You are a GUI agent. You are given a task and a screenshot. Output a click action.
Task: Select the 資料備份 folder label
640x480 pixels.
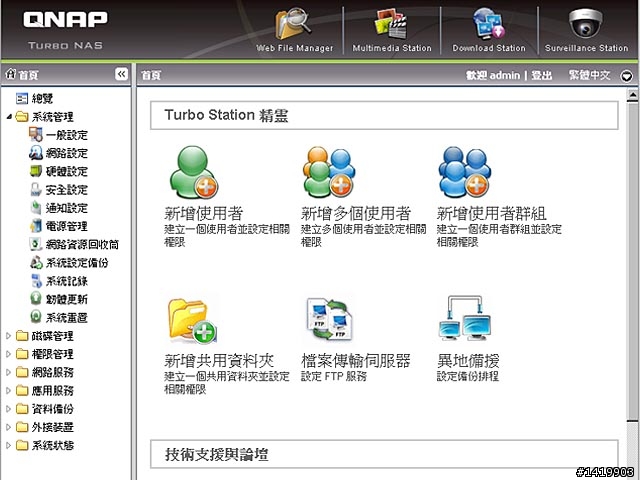coord(53,409)
